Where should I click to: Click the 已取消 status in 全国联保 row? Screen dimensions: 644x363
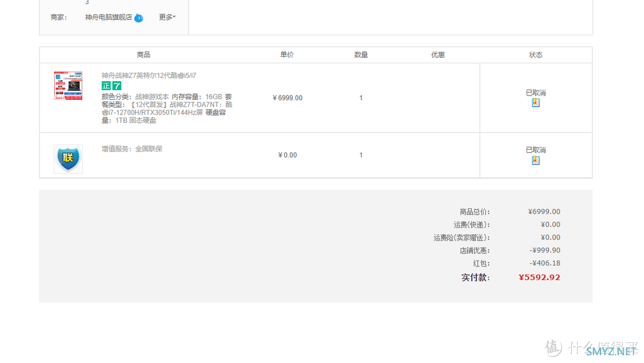pyautogui.click(x=535, y=150)
